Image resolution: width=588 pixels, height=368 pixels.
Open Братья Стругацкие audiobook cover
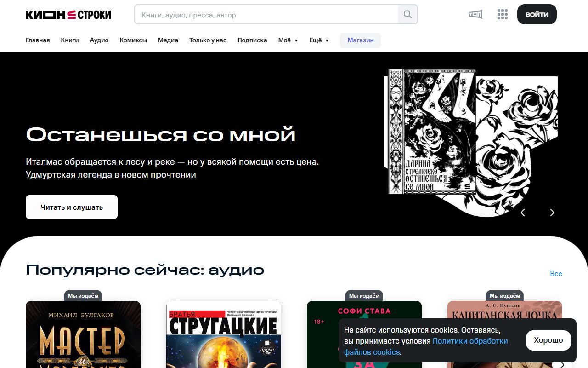pyautogui.click(x=224, y=334)
